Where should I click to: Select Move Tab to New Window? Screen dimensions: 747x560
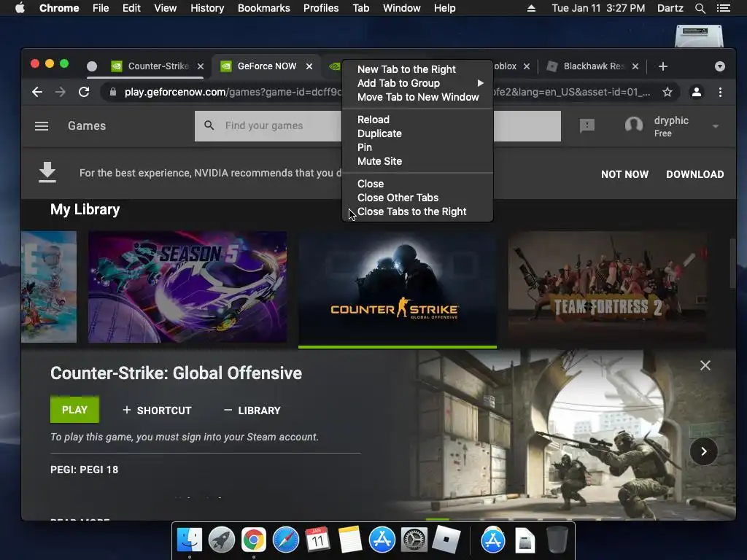[x=417, y=97]
